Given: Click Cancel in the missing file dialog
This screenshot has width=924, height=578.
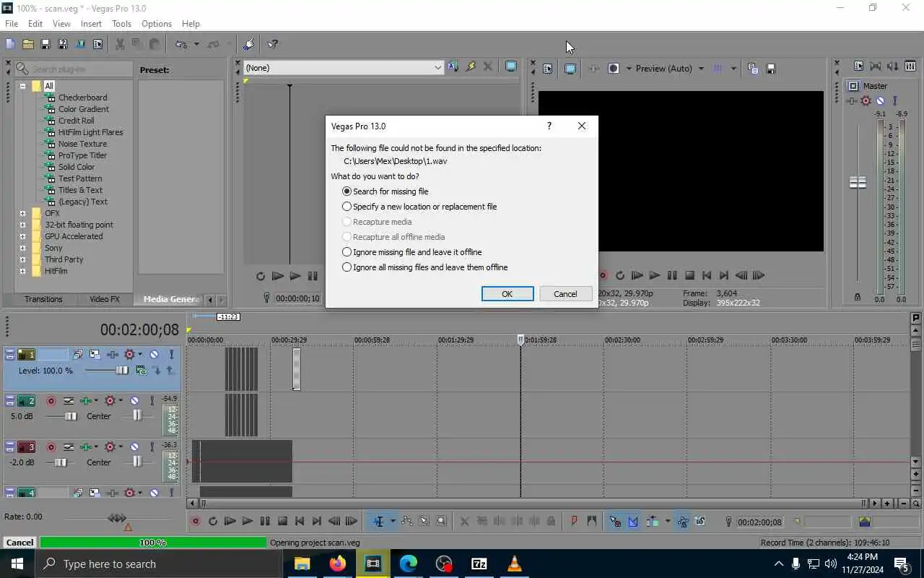Looking at the screenshot, I should click(x=565, y=294).
